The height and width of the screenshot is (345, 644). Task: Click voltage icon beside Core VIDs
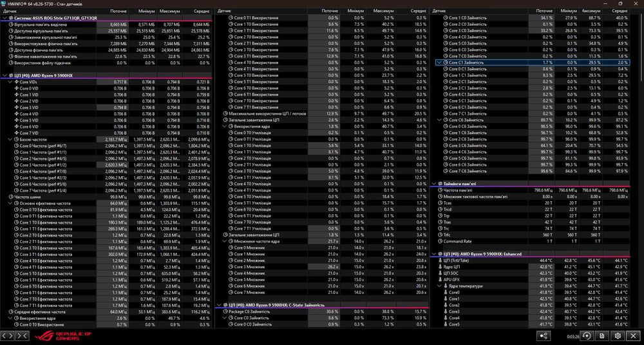(17, 82)
